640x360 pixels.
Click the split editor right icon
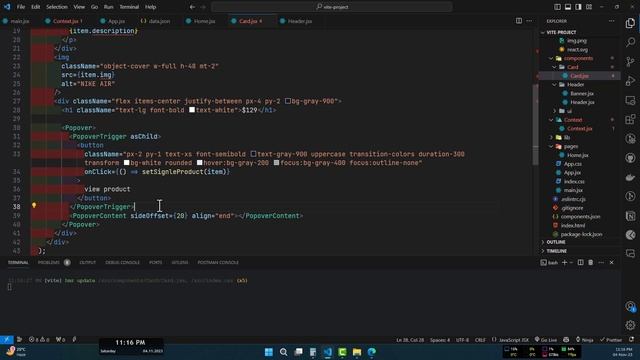[x=519, y=21]
